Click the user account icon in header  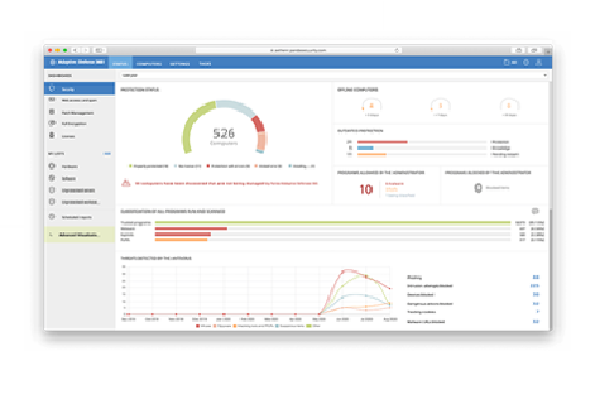(x=539, y=62)
